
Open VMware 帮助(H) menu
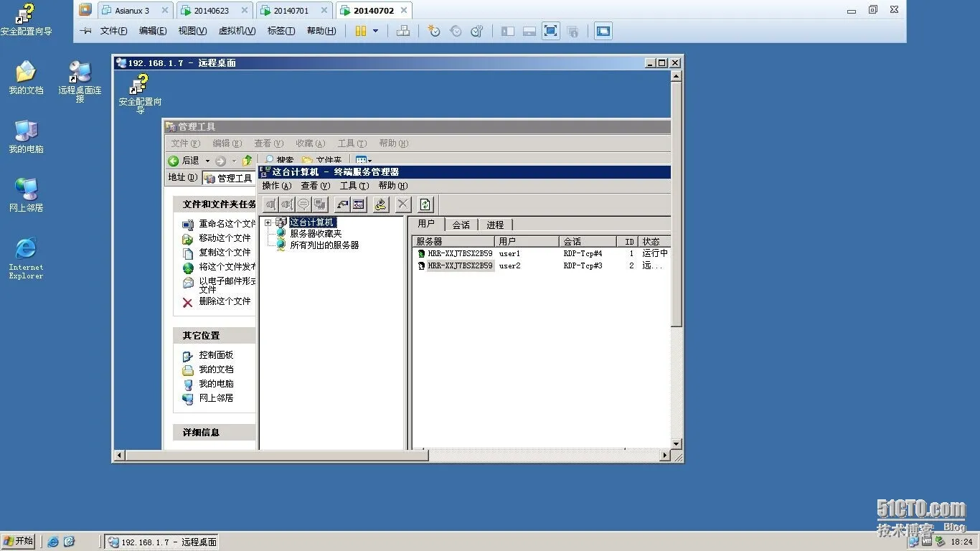pos(321,31)
